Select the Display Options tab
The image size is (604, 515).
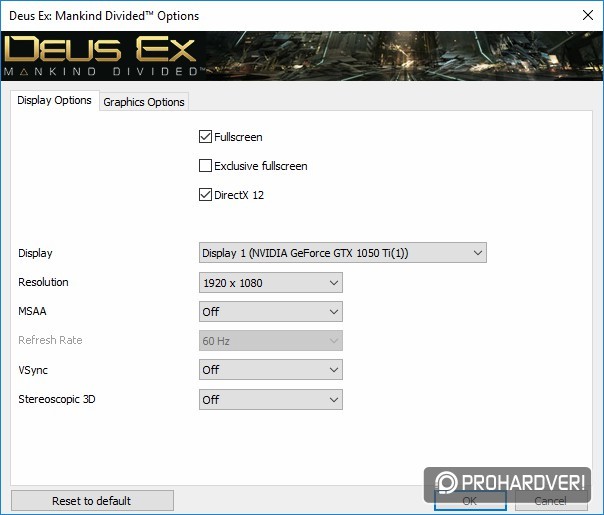[x=54, y=101]
